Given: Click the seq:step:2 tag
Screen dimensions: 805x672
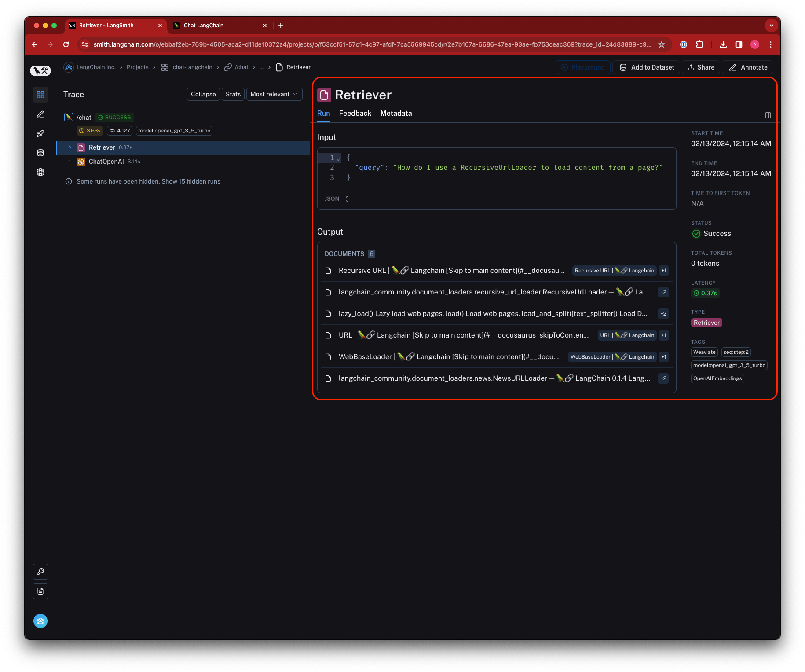Looking at the screenshot, I should [736, 352].
